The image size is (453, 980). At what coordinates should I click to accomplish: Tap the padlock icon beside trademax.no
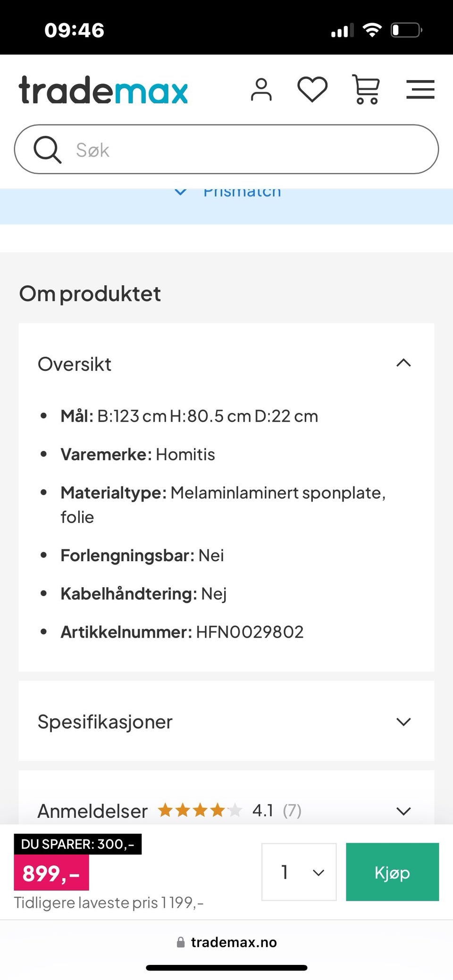[180, 942]
